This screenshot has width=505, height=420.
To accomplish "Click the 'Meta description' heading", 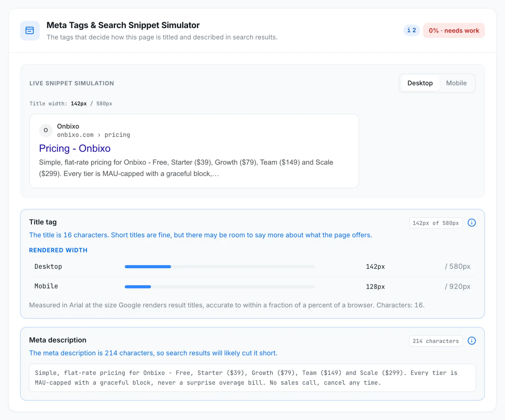I will [x=58, y=340].
